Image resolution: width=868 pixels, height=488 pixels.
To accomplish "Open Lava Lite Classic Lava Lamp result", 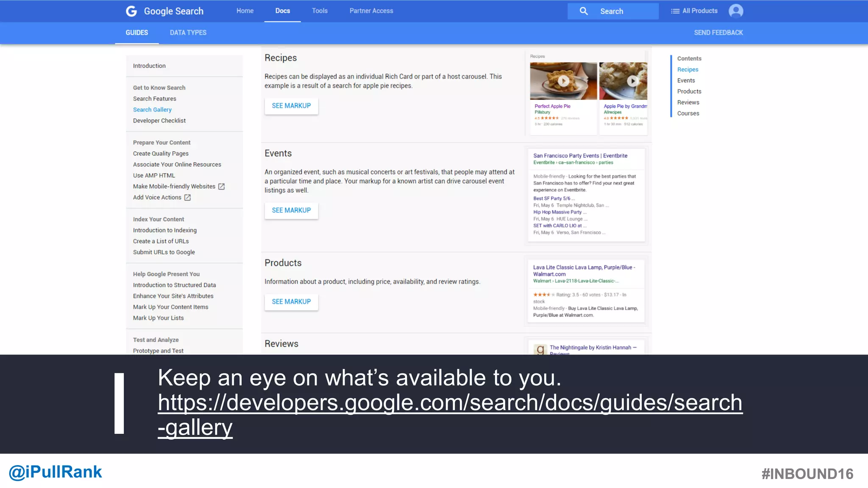I will tap(584, 271).
